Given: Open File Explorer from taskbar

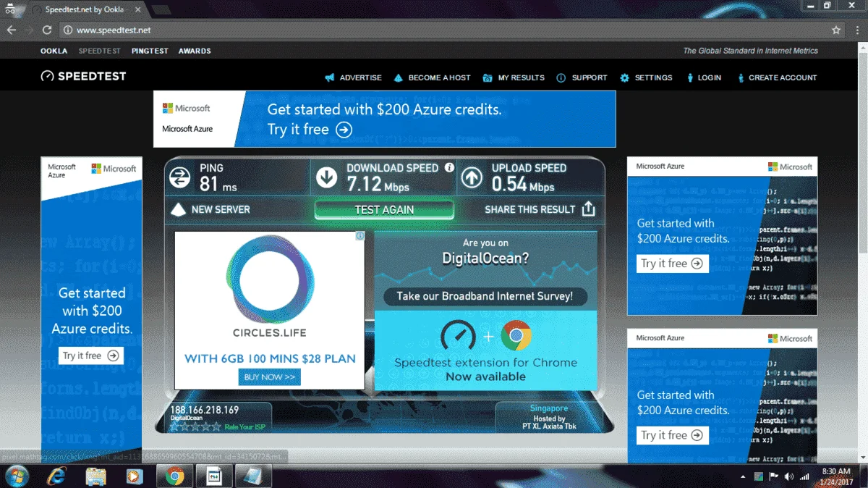Looking at the screenshot, I should 95,476.
